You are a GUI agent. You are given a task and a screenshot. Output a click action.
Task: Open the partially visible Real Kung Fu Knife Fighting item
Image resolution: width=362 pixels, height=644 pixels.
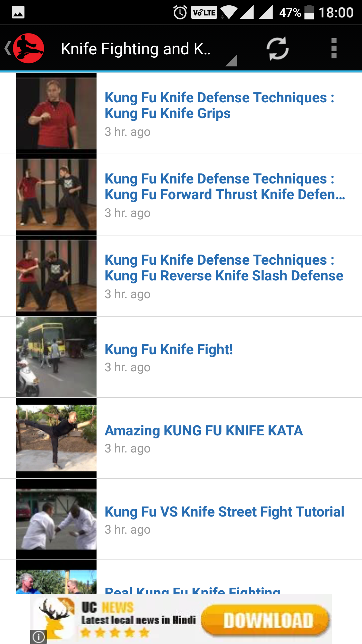coord(181,577)
